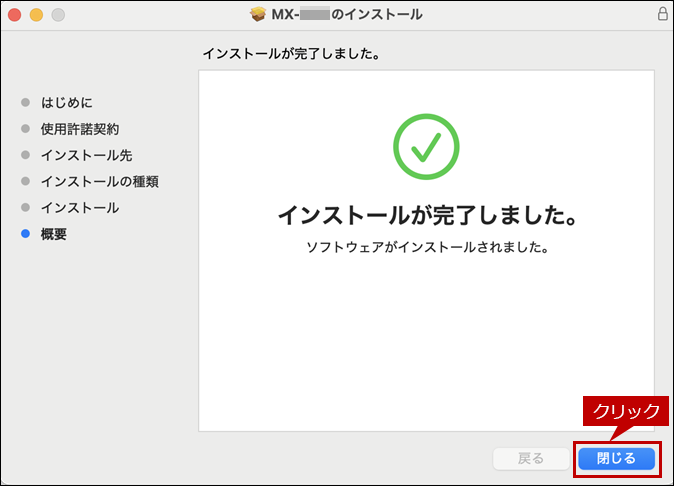Viewport: 674px width, 486px height.
Task: Close the installer with the red window button
Action: 14,15
